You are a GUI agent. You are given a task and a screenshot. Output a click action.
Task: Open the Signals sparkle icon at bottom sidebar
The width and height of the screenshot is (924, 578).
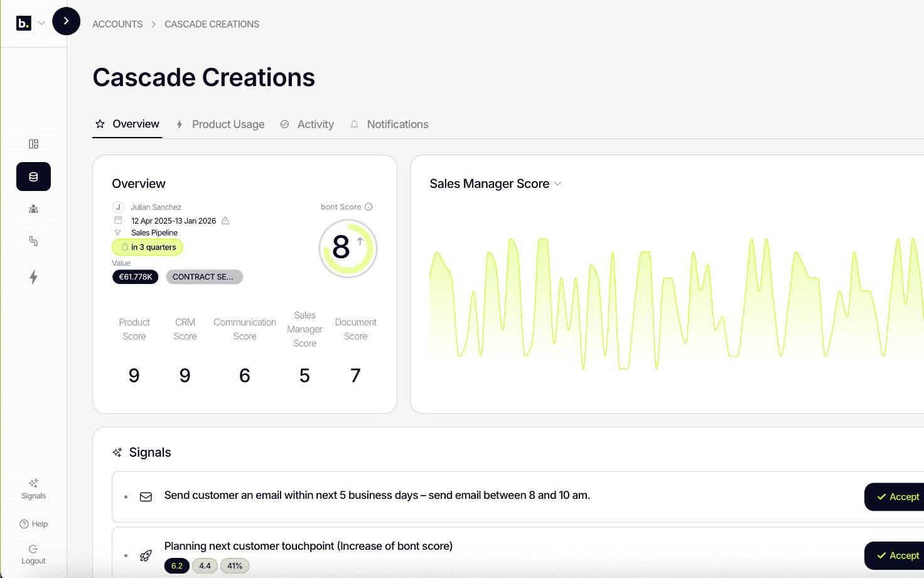coord(33,484)
